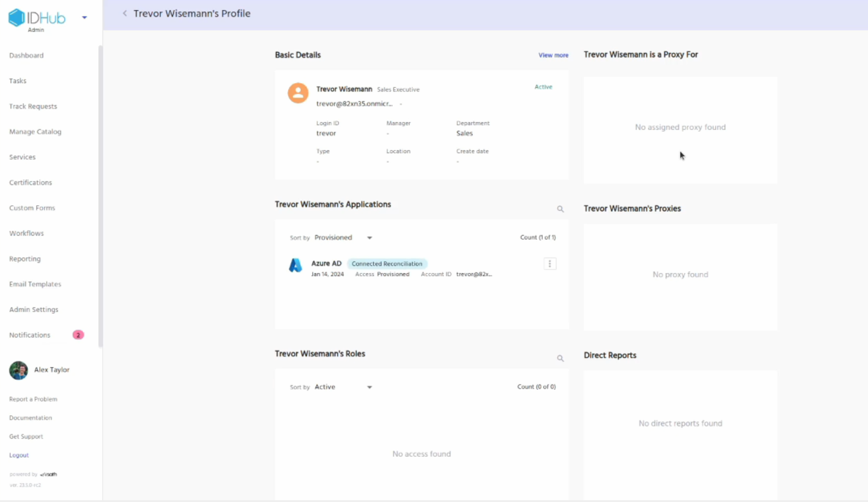Click the back arrow beside profile title
The width and height of the screenshot is (868, 502).
pyautogui.click(x=125, y=13)
